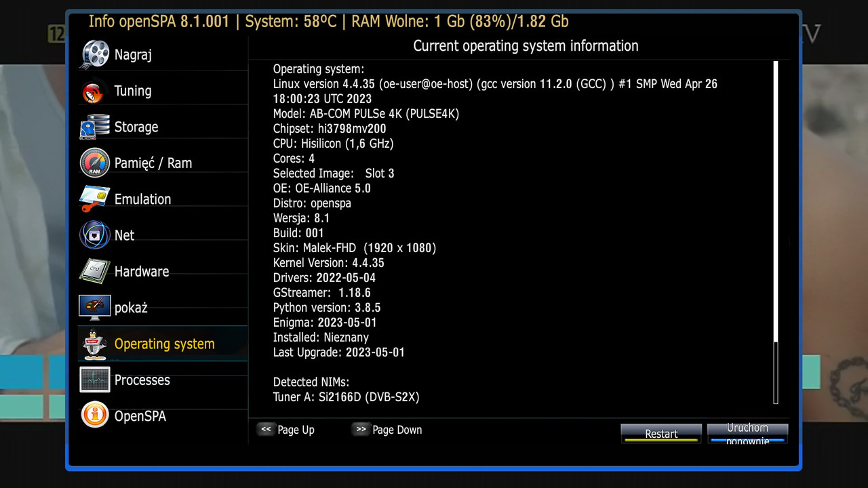Click the Processes monitor graph icon
The width and height of the screenshot is (868, 488).
[x=94, y=380]
